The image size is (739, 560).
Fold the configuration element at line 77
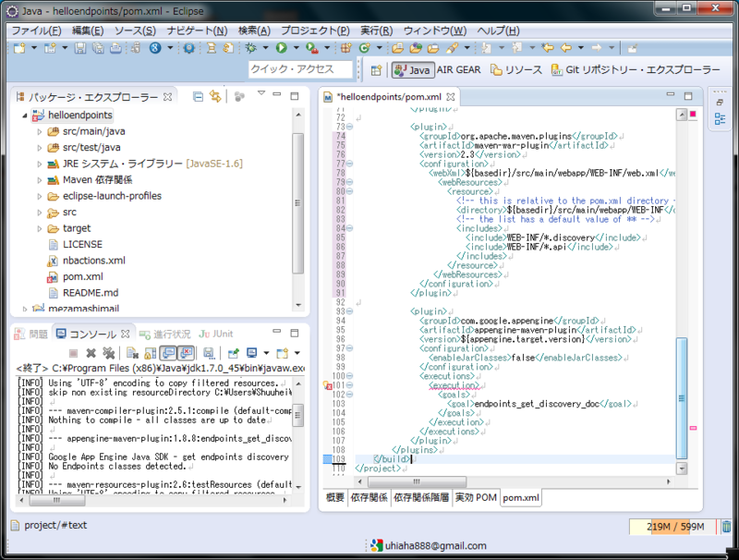[x=350, y=164]
